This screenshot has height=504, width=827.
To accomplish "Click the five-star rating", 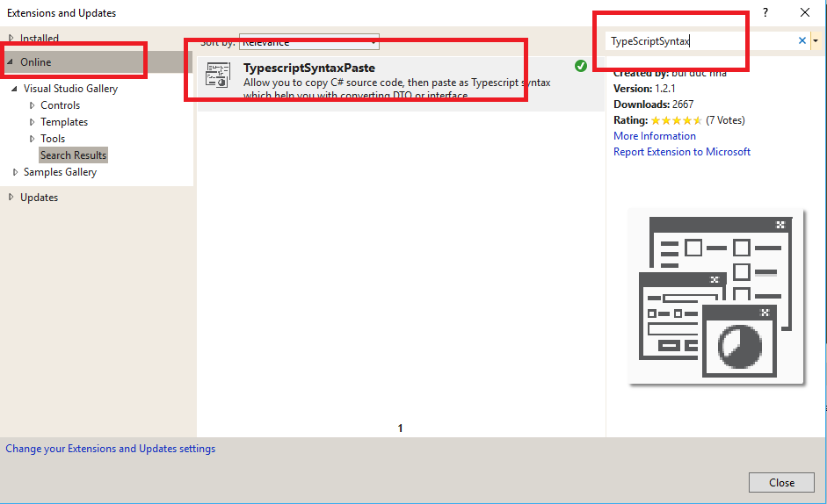I will pyautogui.click(x=676, y=120).
